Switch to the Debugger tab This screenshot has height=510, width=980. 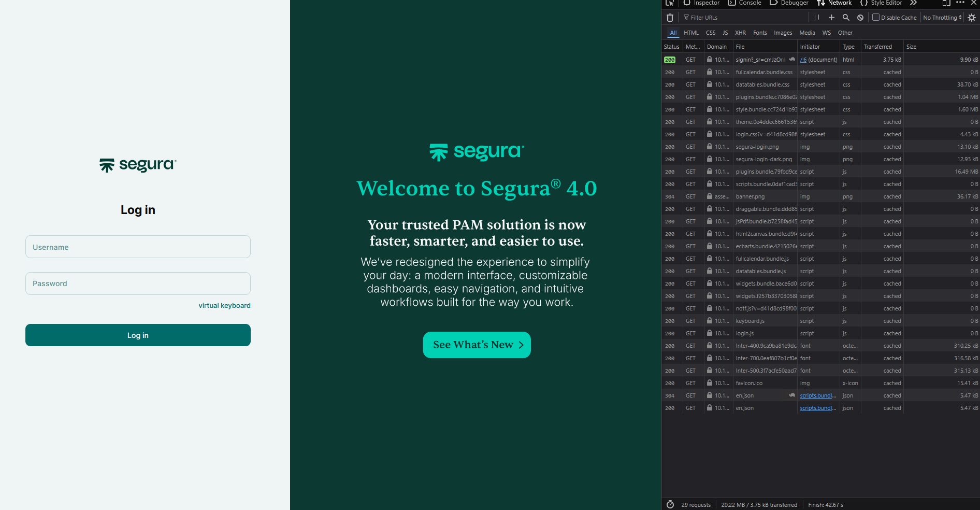pyautogui.click(x=789, y=3)
